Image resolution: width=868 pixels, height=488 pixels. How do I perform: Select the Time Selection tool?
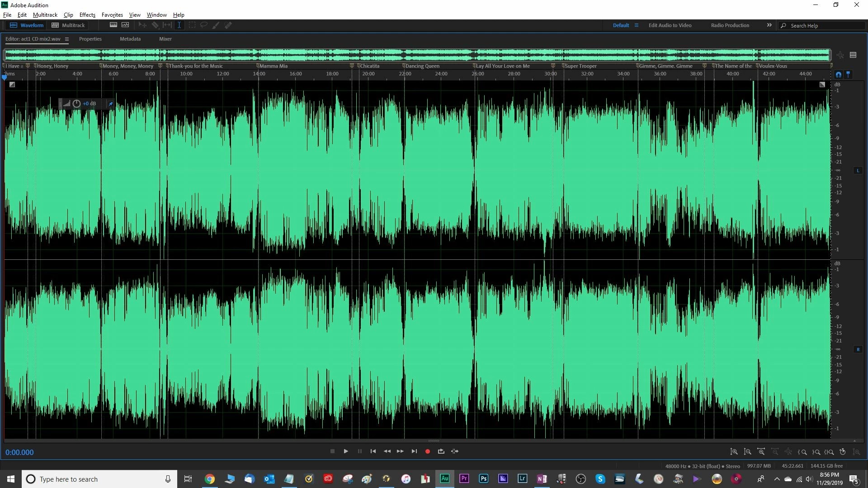pyautogui.click(x=179, y=25)
